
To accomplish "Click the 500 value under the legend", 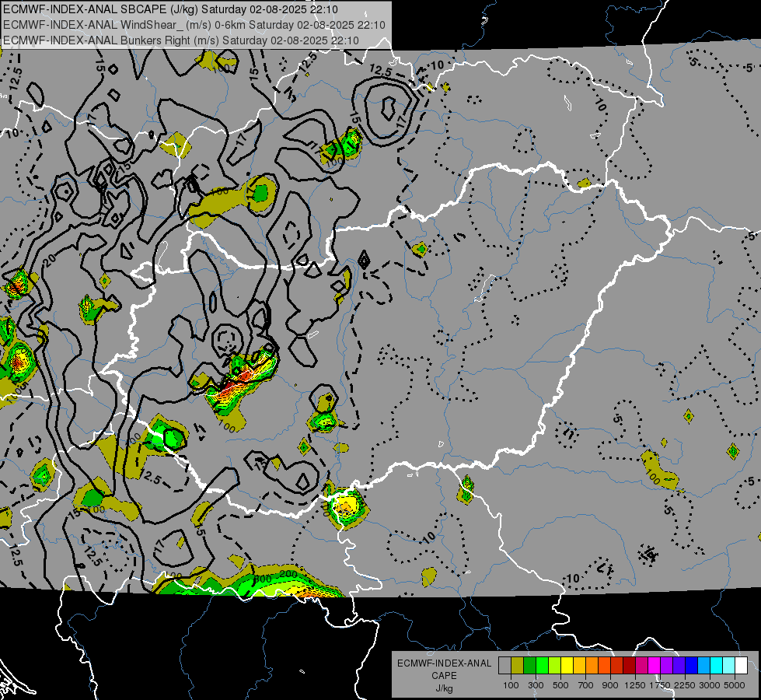I will pyautogui.click(x=560, y=685).
